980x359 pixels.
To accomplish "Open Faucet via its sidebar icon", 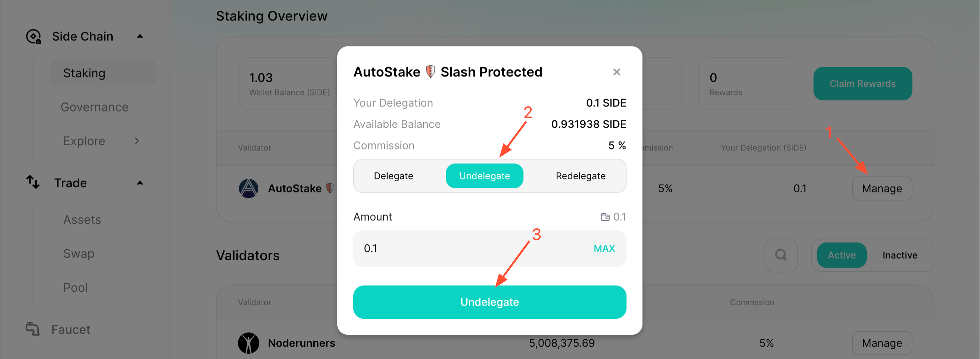I will [33, 329].
